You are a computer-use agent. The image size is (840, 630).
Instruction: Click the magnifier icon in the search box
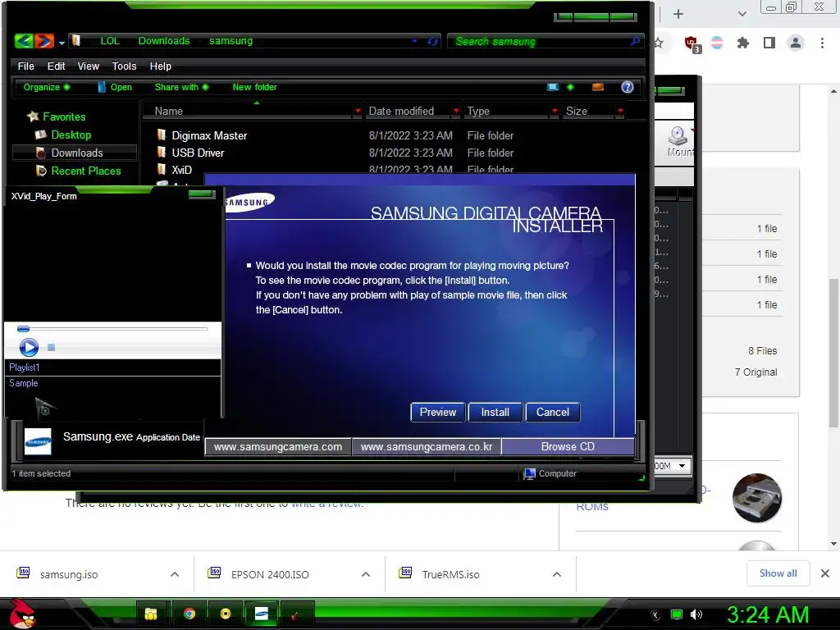point(636,41)
